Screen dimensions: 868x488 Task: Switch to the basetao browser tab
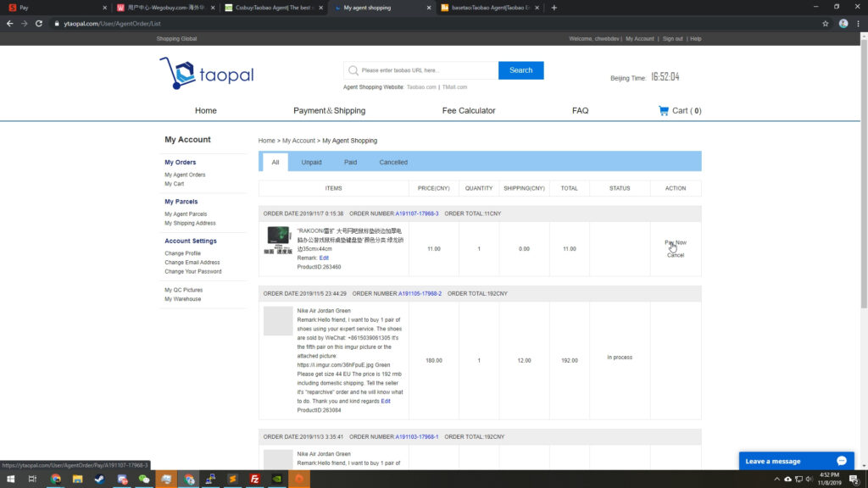tap(489, 8)
